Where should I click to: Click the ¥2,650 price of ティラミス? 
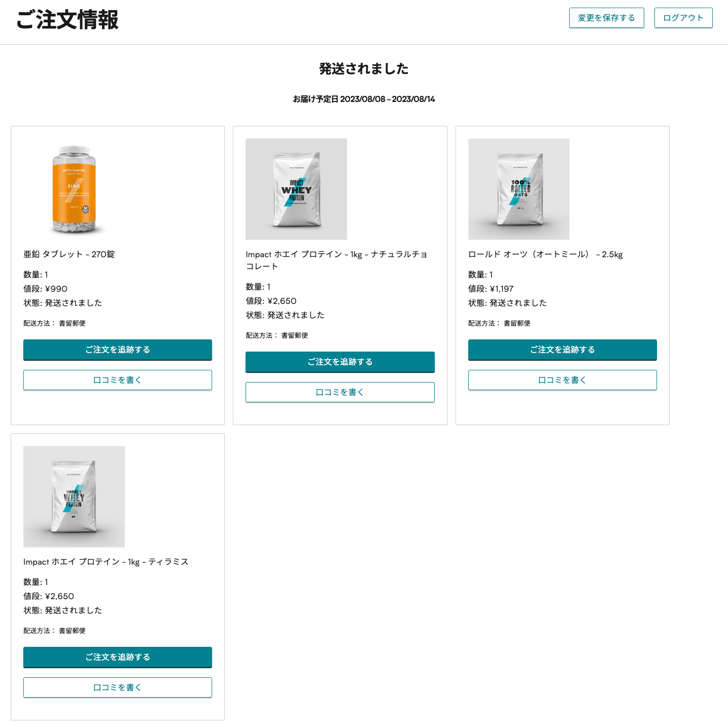(59, 596)
